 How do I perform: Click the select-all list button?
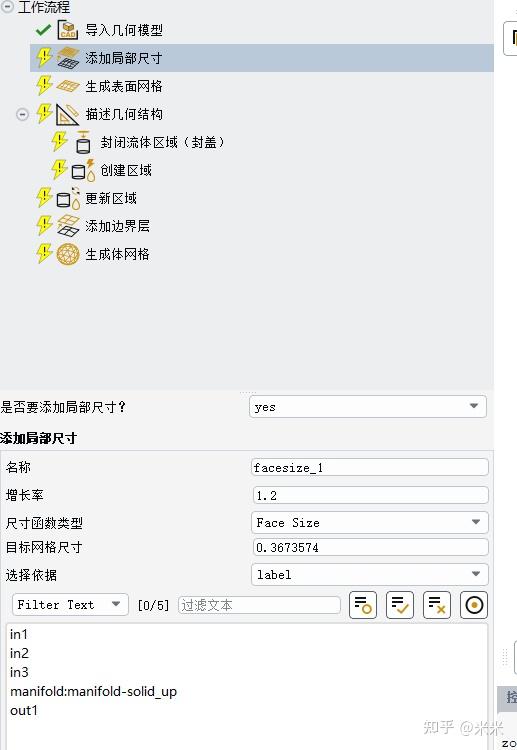coord(400,605)
